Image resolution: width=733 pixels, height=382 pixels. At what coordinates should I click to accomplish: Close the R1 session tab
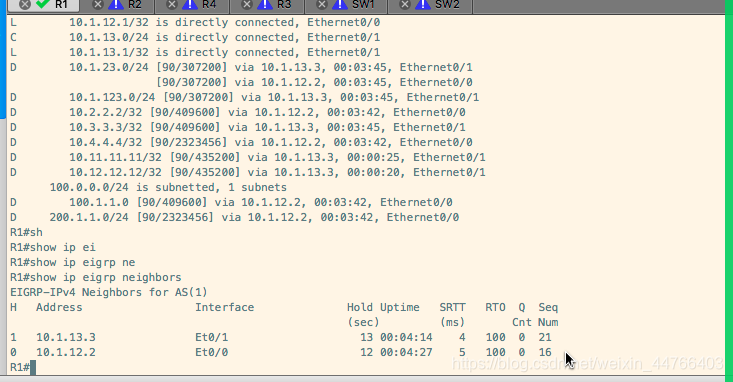tap(25, 5)
